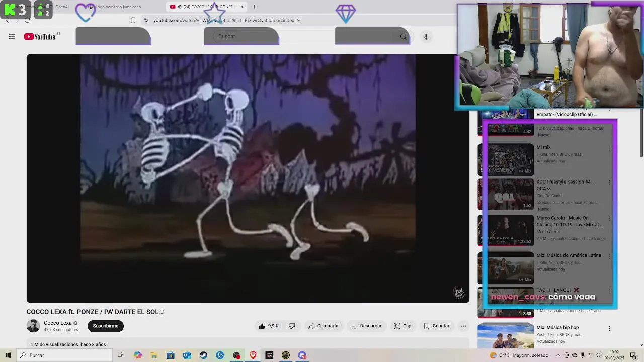Open Mix: Música hip hop playlist
Viewport: 644px width, 362px height.
point(506,336)
